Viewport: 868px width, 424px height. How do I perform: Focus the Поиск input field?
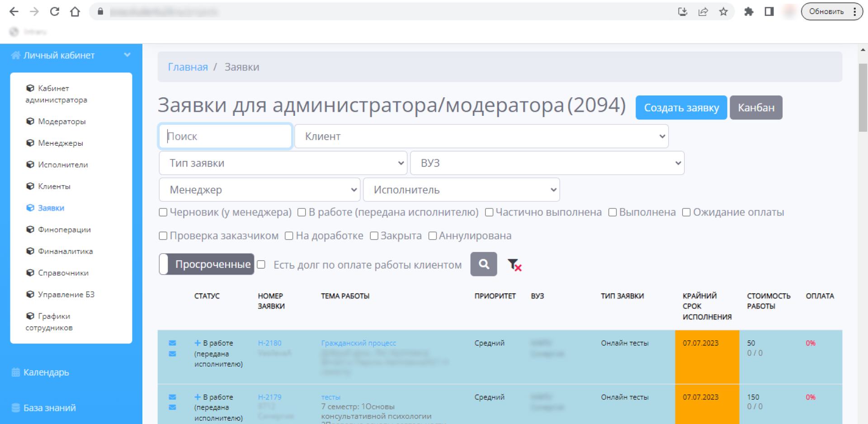point(225,136)
